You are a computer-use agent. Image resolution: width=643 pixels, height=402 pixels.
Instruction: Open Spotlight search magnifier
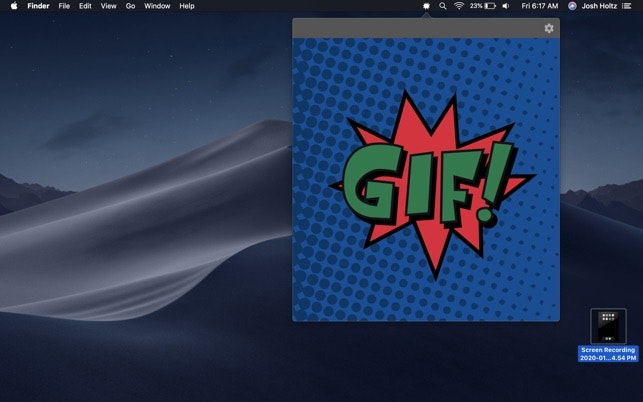pos(443,6)
